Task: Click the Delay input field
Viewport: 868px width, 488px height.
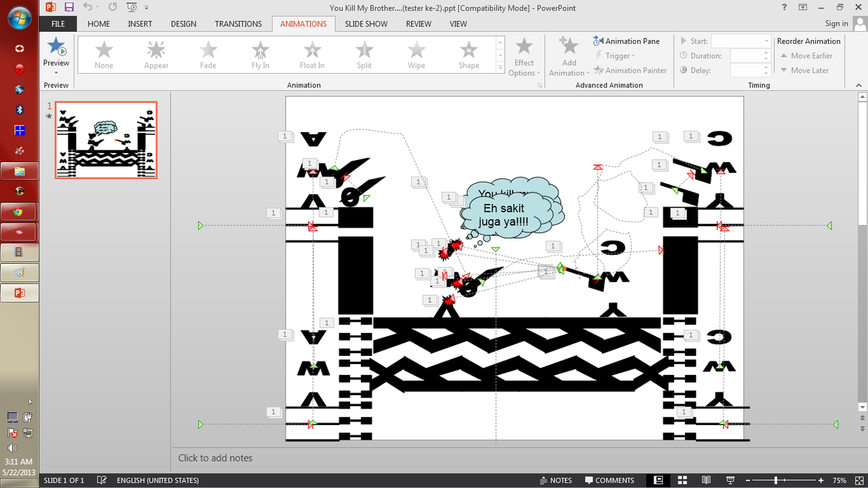Action: 750,70
